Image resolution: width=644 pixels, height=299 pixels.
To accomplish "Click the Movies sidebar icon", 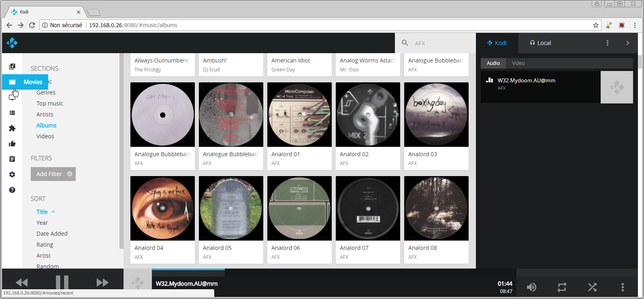I will [x=12, y=82].
